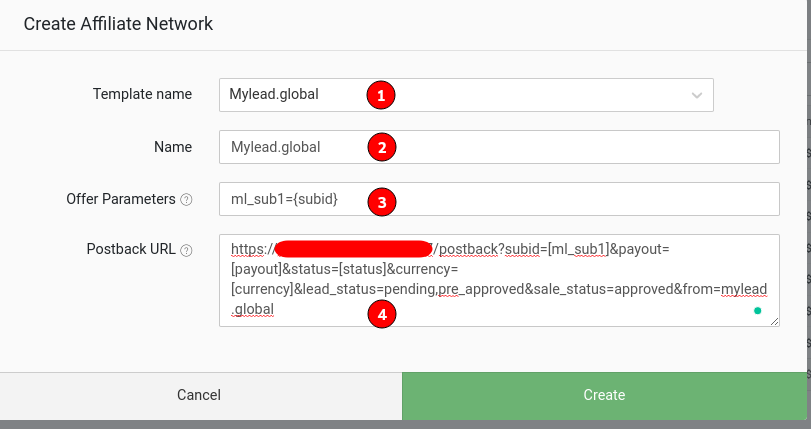This screenshot has height=429, width=811.
Task: Show help for Offer Parameters
Action: [186, 200]
